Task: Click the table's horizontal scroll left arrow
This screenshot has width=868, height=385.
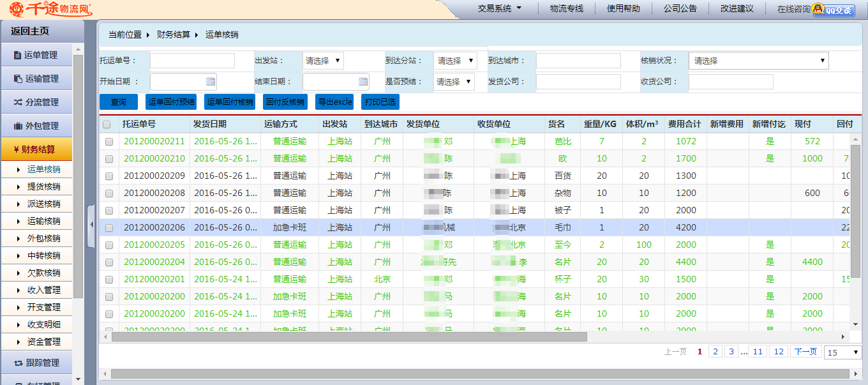Action: (x=105, y=336)
